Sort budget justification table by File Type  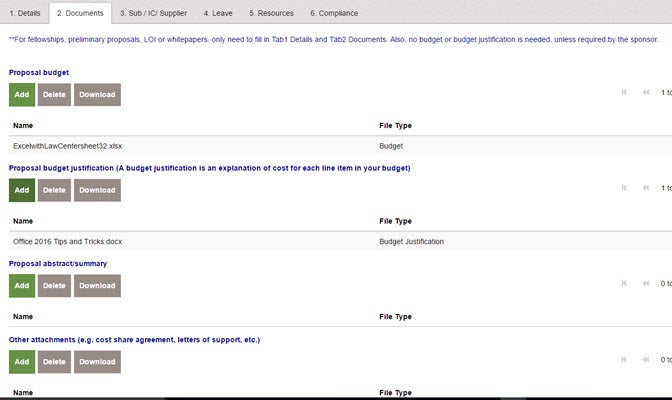(x=395, y=221)
